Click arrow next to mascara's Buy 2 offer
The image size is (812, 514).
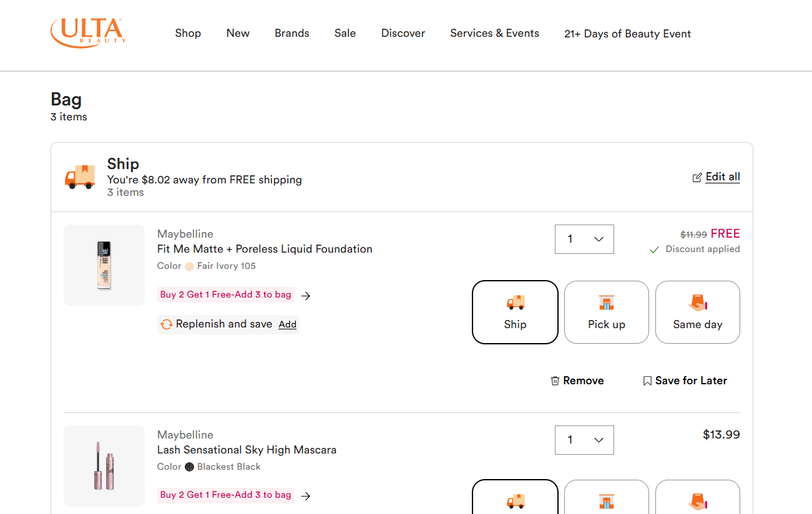(306, 496)
